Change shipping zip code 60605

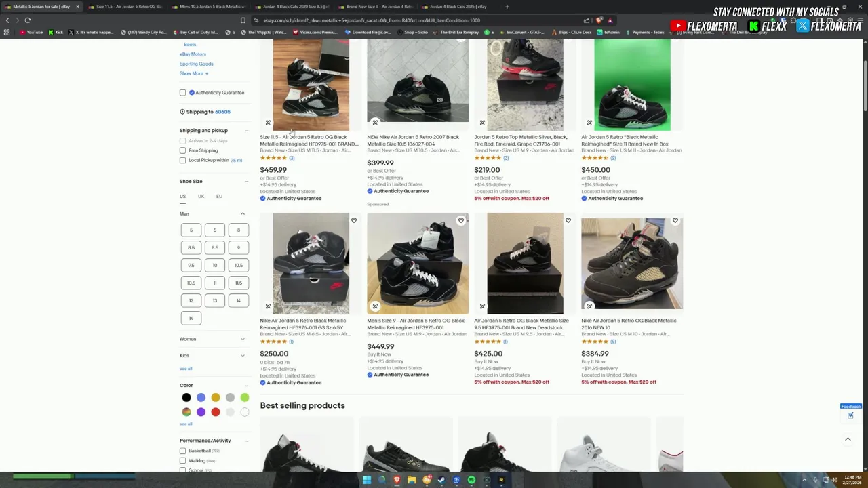[222, 112]
